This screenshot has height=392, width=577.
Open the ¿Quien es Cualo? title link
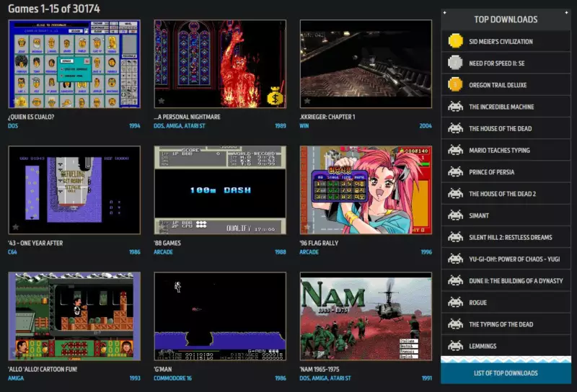click(x=31, y=117)
